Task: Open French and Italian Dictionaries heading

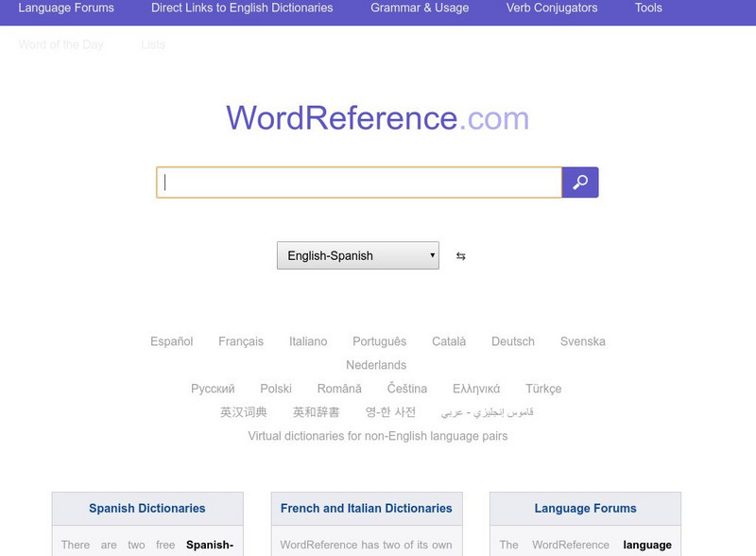Action: [367, 509]
